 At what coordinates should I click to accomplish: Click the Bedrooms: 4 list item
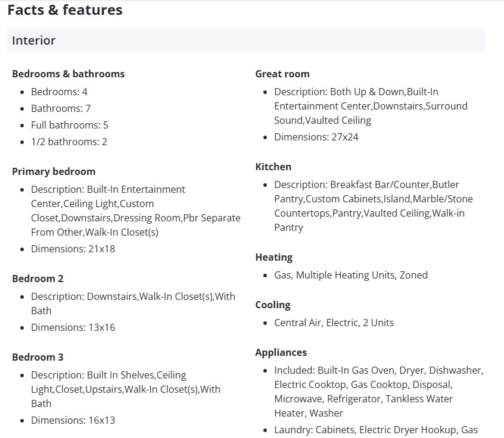[x=59, y=92]
